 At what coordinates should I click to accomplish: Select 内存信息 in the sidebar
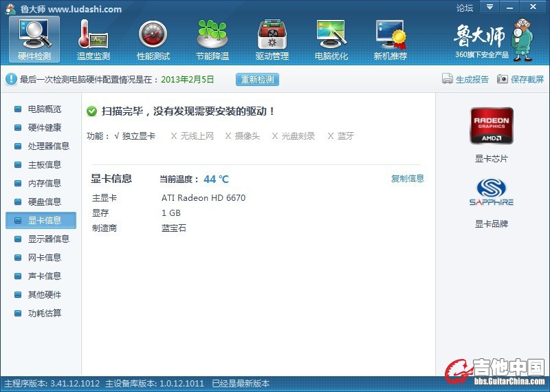click(44, 184)
